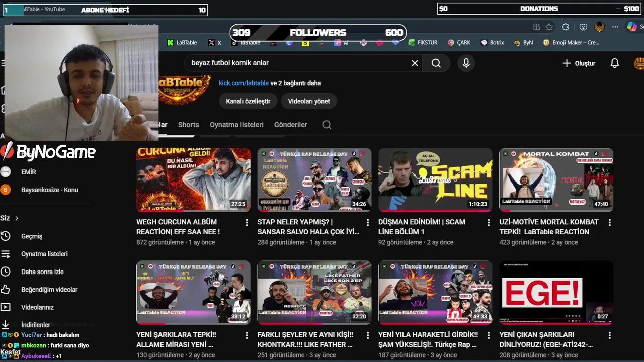644x362 pixels.
Task: Open the WEGH CURCUNA ALBÜM video thumbnail
Action: click(193, 179)
